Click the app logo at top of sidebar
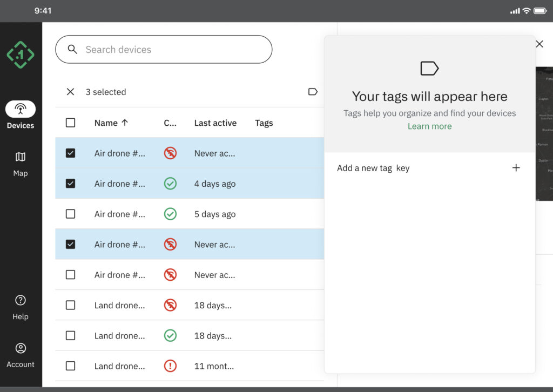The width and height of the screenshot is (553, 392). click(x=20, y=54)
